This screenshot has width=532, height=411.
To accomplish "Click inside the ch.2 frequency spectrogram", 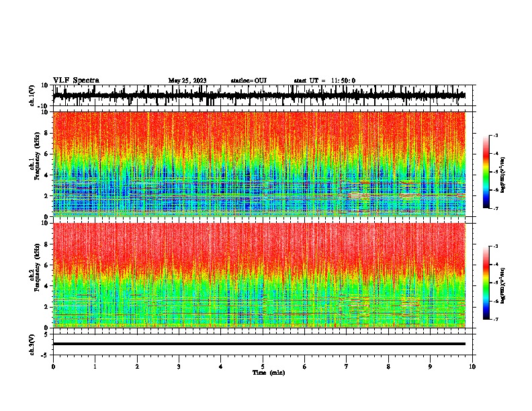I will [x=259, y=275].
